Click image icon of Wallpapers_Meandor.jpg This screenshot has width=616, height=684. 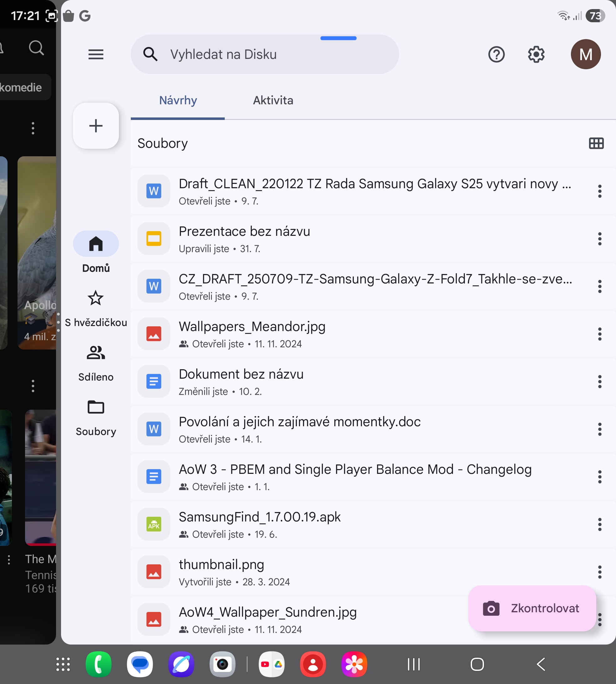154,334
